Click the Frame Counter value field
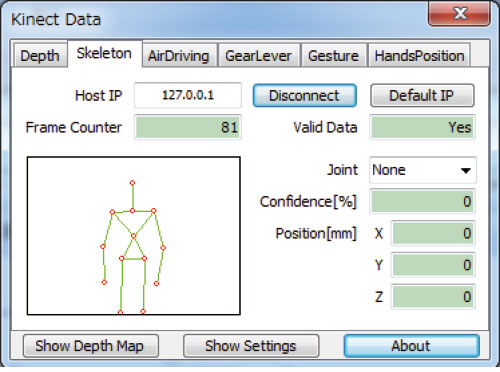The image size is (500, 372). point(188,127)
